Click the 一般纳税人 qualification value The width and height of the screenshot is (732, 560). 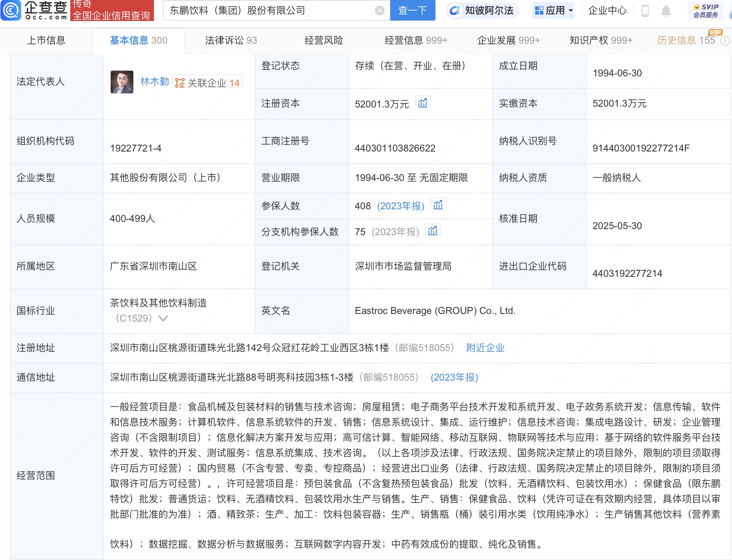tap(616, 178)
